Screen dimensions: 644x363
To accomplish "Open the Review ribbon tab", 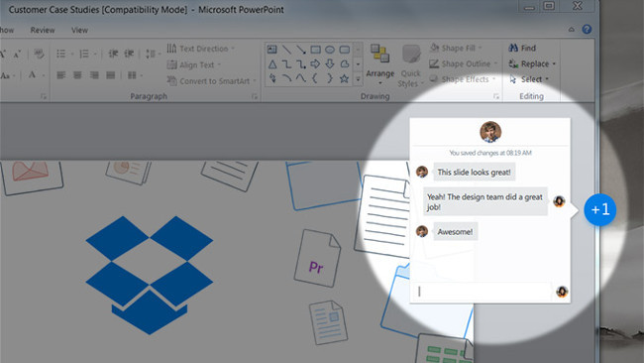I will click(x=43, y=30).
